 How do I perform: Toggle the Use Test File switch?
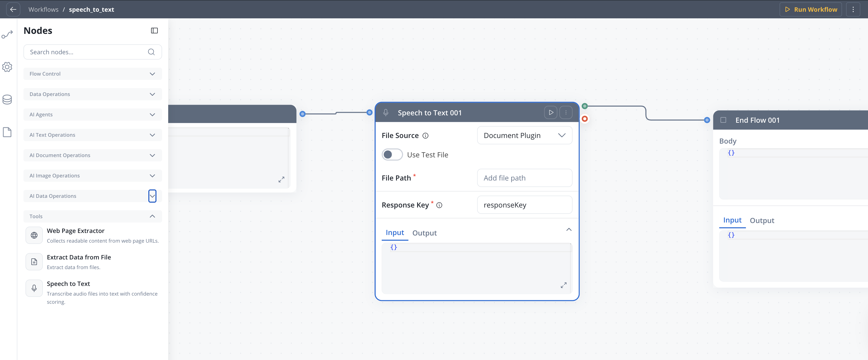pos(392,155)
